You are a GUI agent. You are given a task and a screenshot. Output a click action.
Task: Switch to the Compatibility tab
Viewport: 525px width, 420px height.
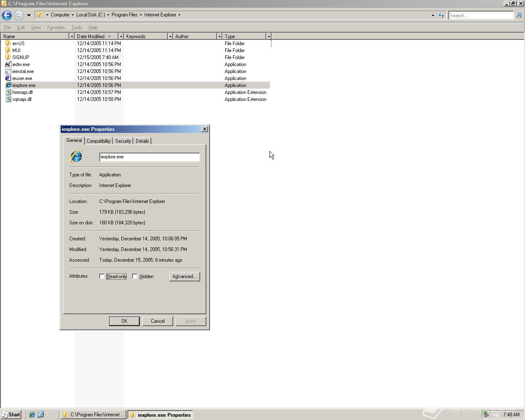pyautogui.click(x=98, y=141)
